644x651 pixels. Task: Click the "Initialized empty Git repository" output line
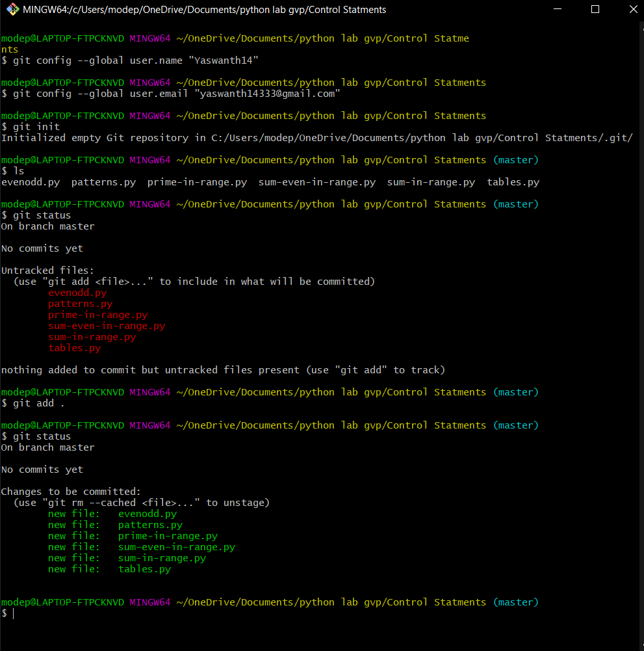point(317,138)
